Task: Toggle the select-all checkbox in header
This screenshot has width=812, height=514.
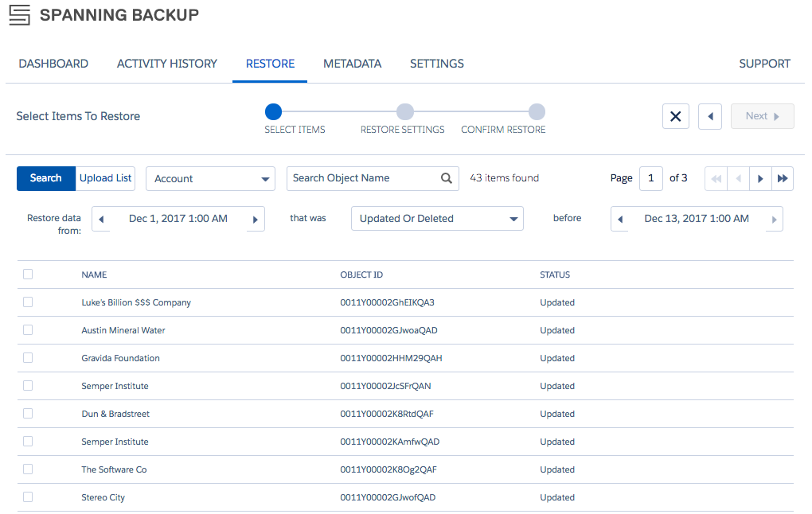Action: (28, 275)
